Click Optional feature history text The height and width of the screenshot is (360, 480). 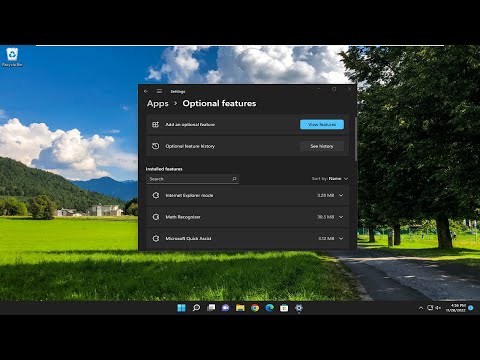click(x=190, y=146)
